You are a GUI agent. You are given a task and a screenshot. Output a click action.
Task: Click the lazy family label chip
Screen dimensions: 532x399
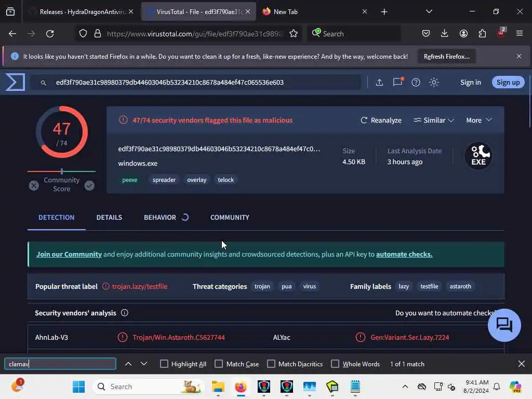coord(404,286)
